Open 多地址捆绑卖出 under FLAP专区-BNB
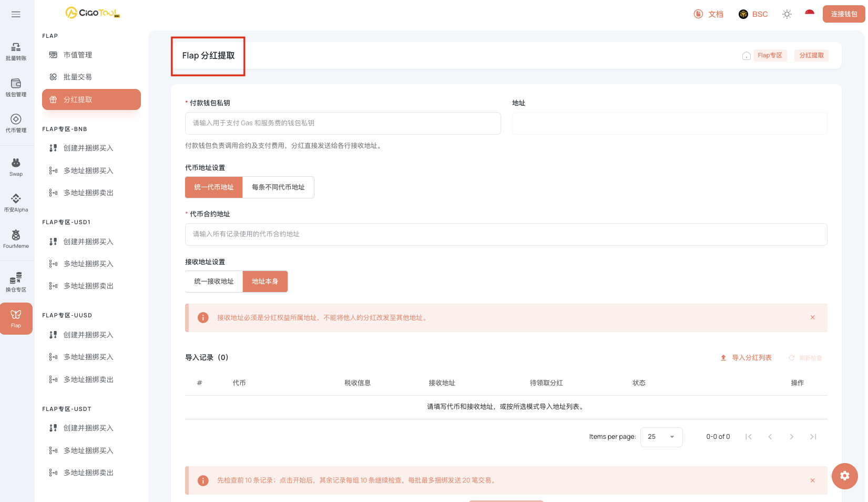This screenshot has width=868, height=502. (x=91, y=193)
